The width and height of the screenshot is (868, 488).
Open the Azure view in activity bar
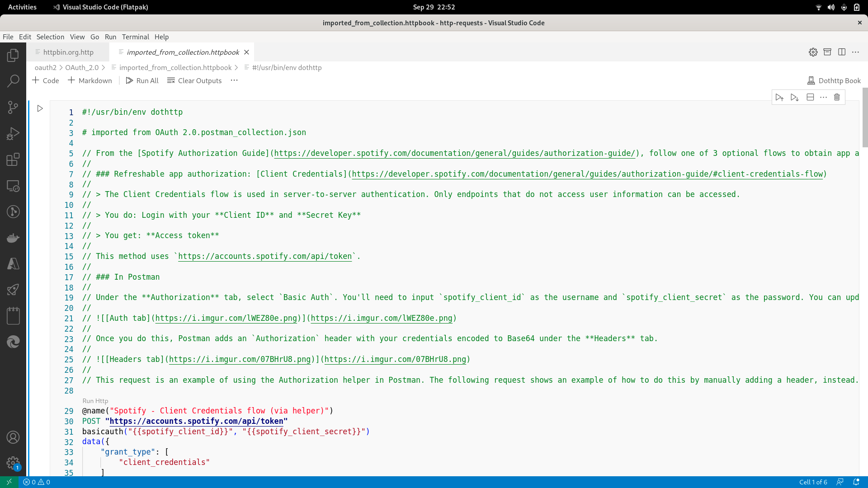point(13,264)
